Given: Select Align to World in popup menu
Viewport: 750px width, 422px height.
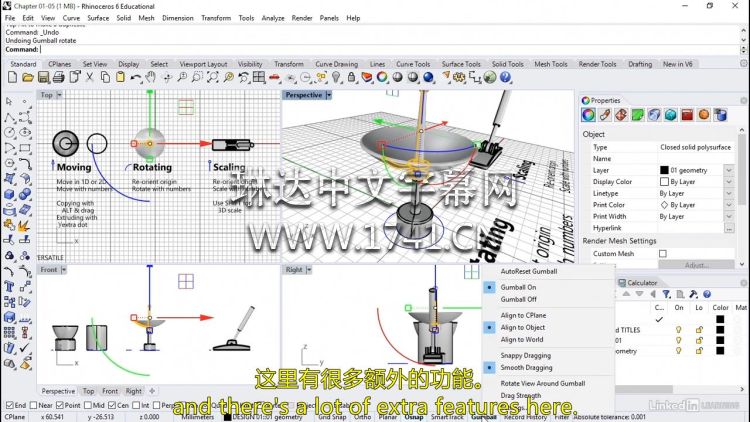Looking at the screenshot, I should click(x=522, y=340).
